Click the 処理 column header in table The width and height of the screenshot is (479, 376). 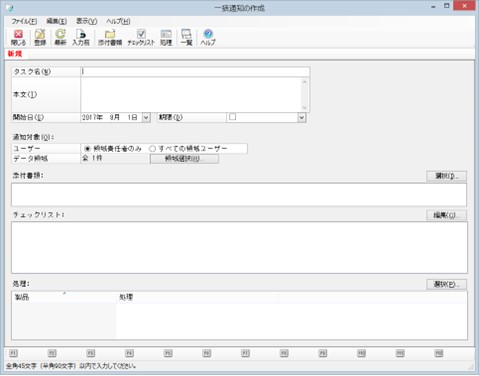coord(197,297)
